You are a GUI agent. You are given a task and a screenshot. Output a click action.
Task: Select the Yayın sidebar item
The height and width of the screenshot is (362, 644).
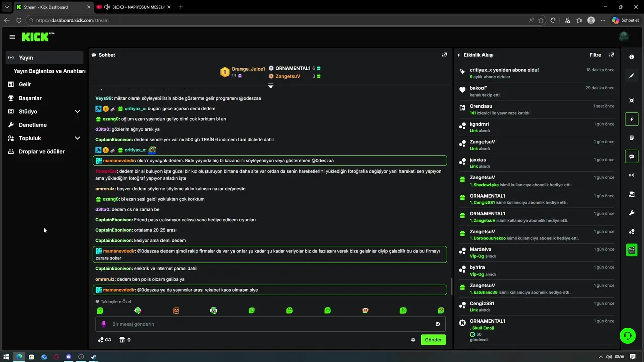point(44,57)
